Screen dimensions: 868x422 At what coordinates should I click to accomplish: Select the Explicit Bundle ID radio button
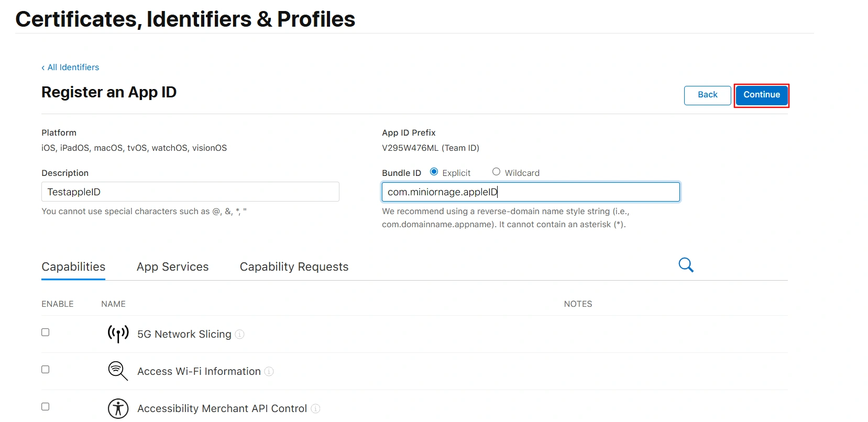(434, 172)
